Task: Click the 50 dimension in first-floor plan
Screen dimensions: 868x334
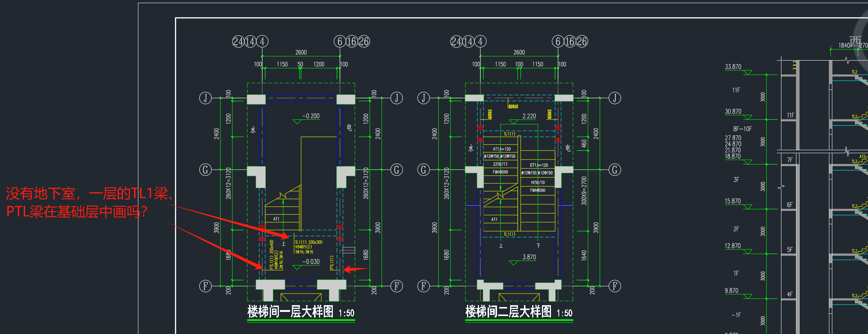Action: coord(300,64)
